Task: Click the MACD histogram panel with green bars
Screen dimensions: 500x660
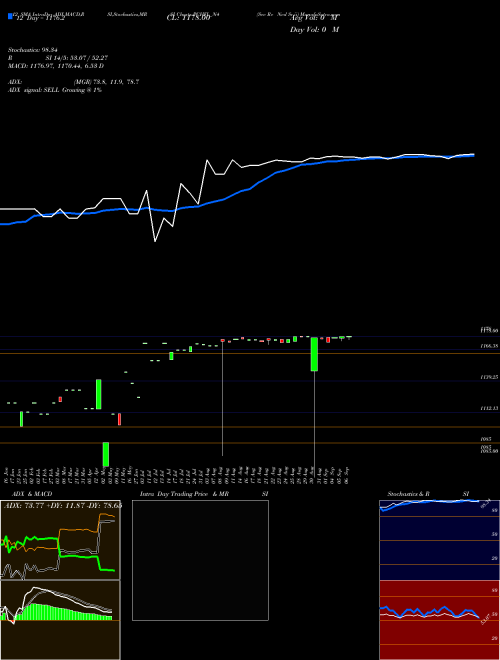Action: click(60, 620)
